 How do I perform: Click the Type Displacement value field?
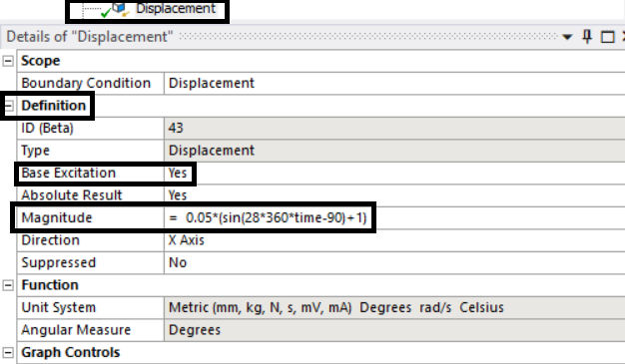(x=394, y=151)
